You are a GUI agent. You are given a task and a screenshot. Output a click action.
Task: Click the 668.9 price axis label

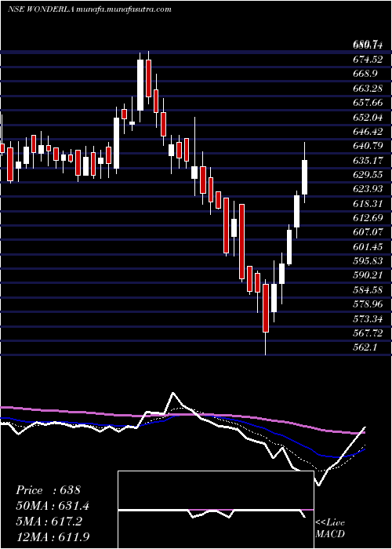tap(365, 74)
